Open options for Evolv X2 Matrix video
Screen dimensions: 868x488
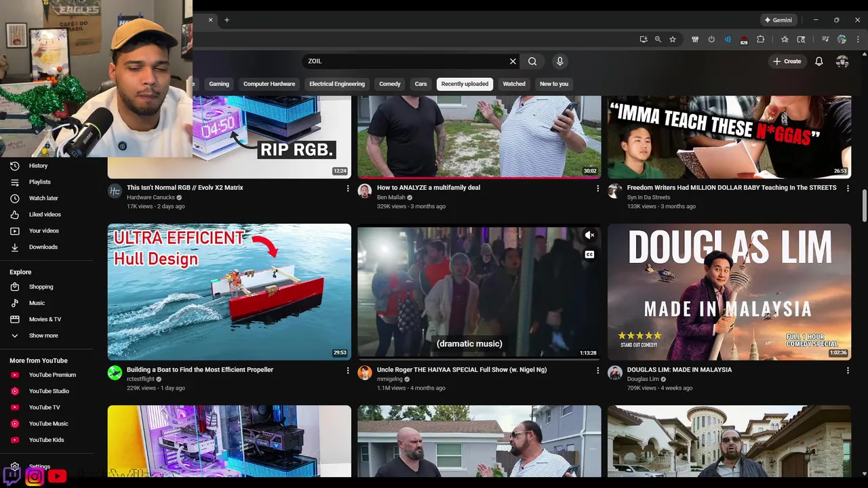(x=348, y=188)
